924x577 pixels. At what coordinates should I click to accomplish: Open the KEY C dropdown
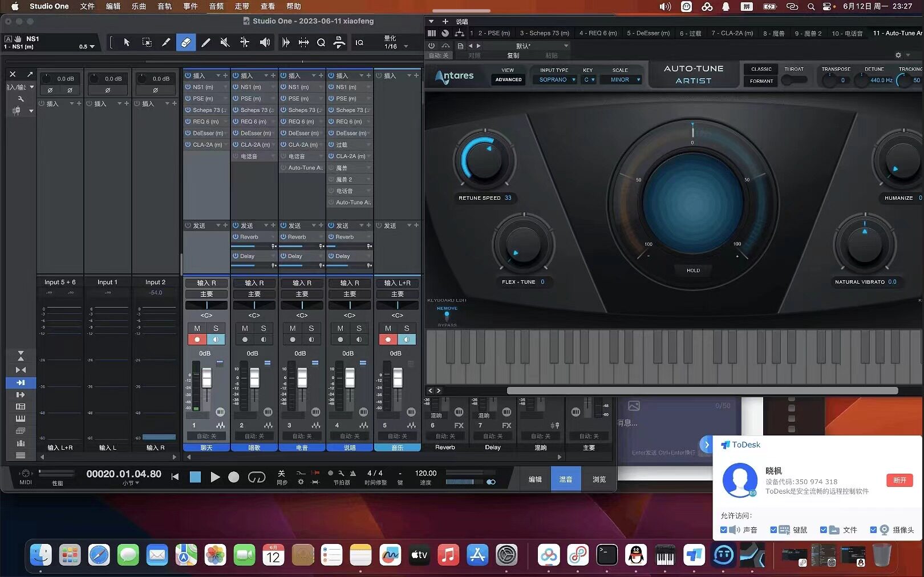(x=589, y=80)
